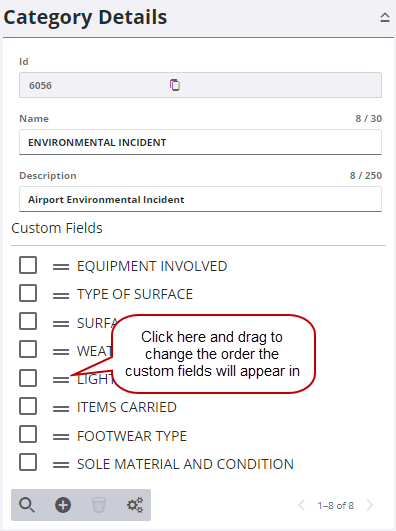
Task: Select the TYPE OF SURFACE field label
Action: point(135,294)
